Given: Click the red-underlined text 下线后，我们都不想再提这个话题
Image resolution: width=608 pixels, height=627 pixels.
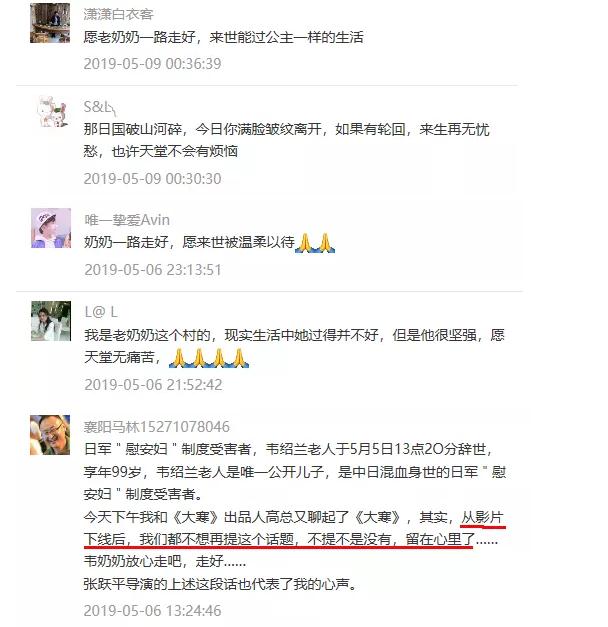Looking at the screenshot, I should [x=189, y=539].
